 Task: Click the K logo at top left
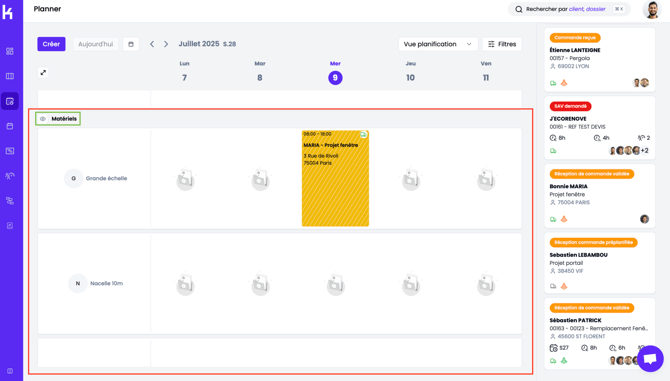click(8, 12)
